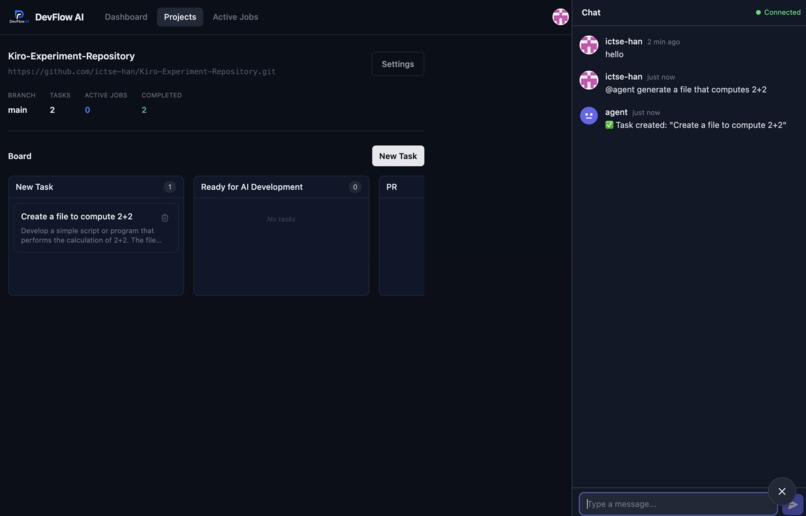
Task: Click the Completed count '2'
Action: point(144,110)
